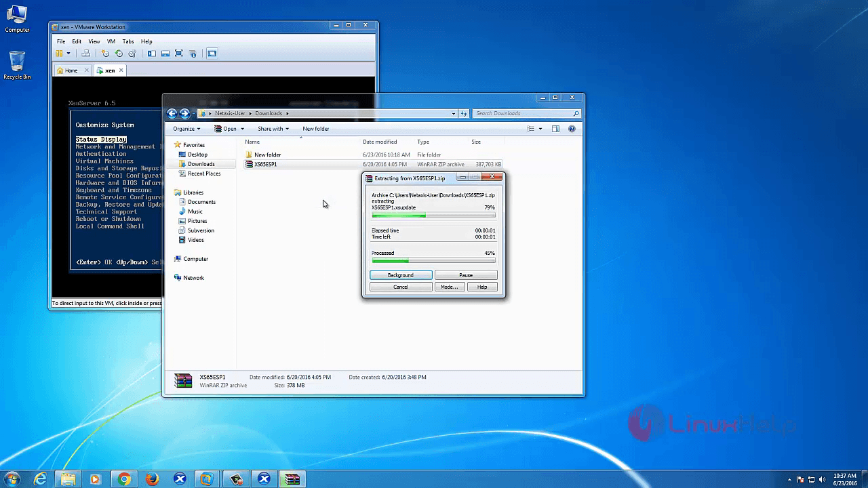This screenshot has height=488, width=868.
Task: Sort by Date modified column header
Action: point(380,142)
